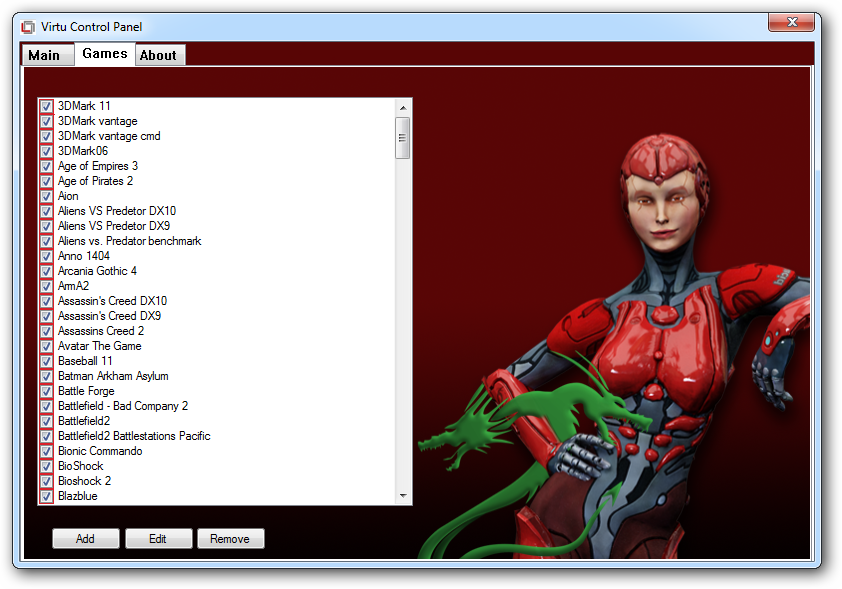842x589 pixels.
Task: Click the Edit button
Action: point(158,539)
